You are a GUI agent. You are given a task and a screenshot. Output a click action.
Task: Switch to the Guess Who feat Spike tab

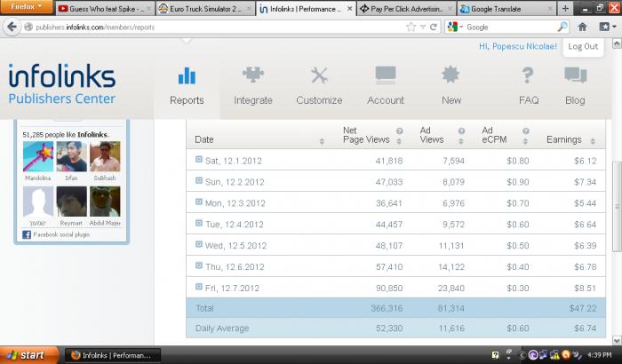105,9
